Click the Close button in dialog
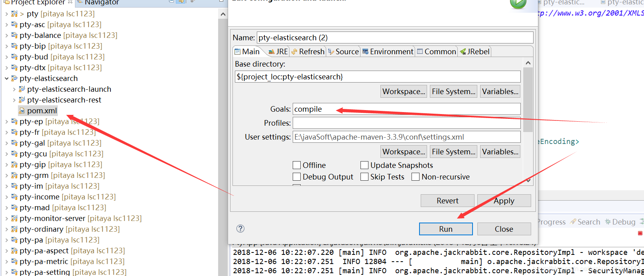Screen dimensions: 644x276 (x=504, y=229)
